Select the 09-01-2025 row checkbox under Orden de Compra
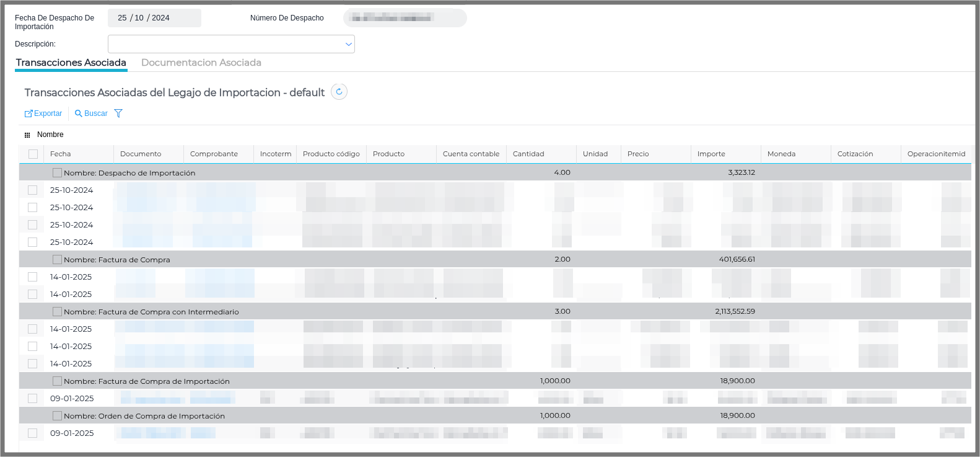 [x=33, y=433]
